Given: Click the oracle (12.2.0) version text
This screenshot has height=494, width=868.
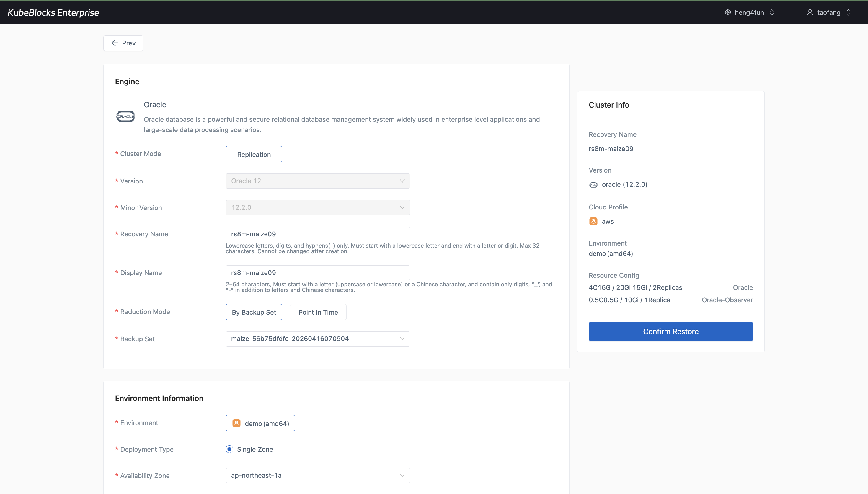Looking at the screenshot, I should [624, 185].
